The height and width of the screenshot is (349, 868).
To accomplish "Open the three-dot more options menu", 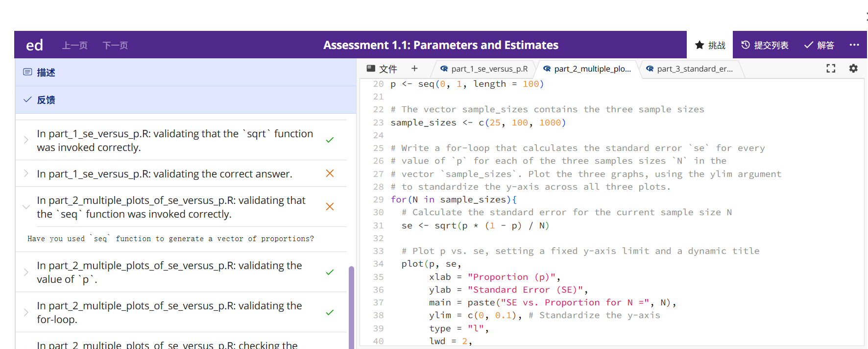I will tap(854, 45).
